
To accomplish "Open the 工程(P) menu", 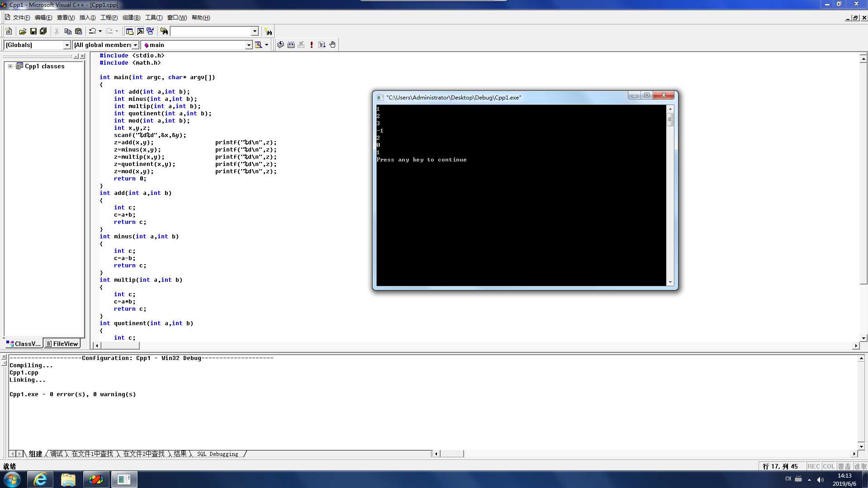I will pyautogui.click(x=109, y=18).
